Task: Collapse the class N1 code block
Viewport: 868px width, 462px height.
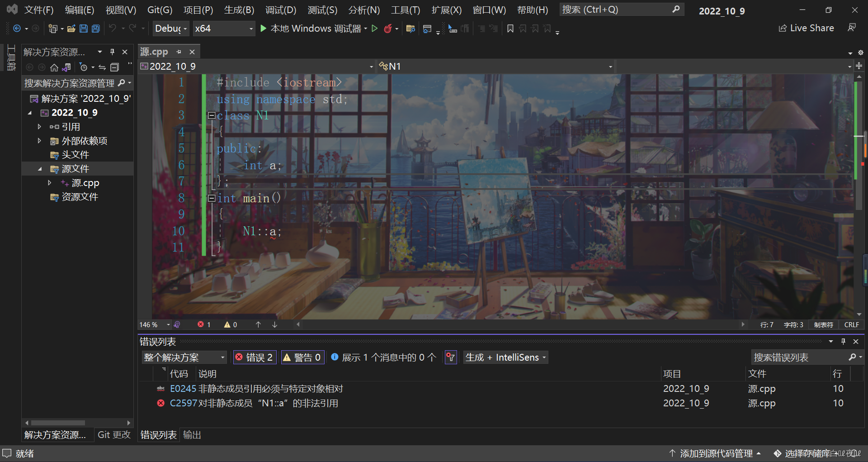Action: [x=211, y=115]
